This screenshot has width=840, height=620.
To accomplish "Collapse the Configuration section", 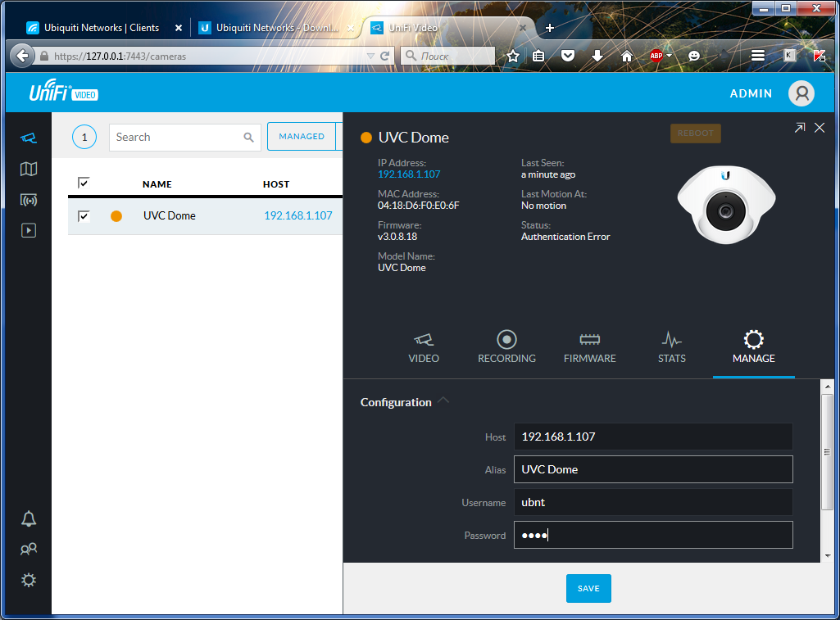I will coord(443,401).
